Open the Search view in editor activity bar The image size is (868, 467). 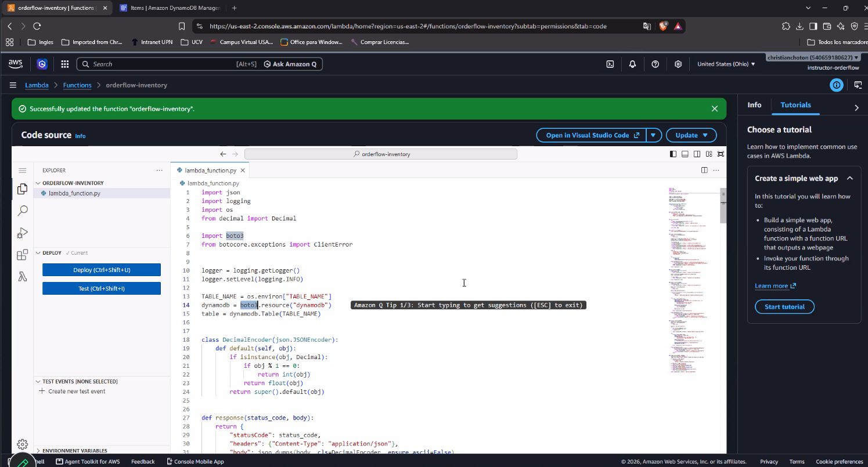point(23,211)
